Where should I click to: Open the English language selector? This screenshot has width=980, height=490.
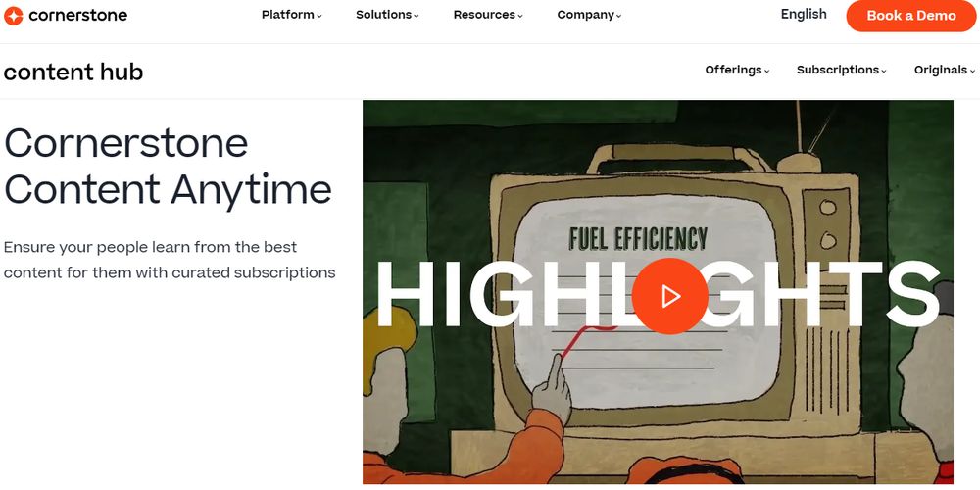[804, 15]
